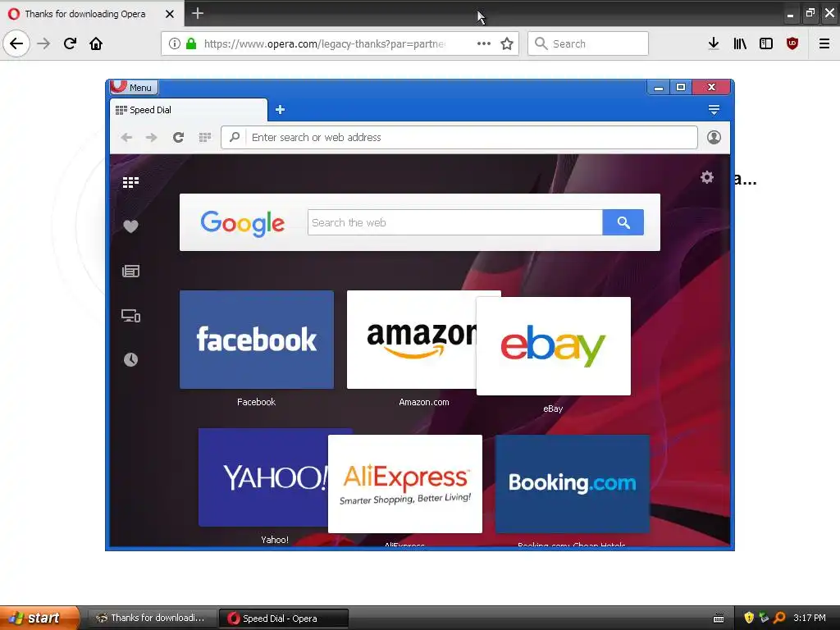Open History clock in Opera sidebar
This screenshot has width=840, height=630.
click(x=130, y=359)
